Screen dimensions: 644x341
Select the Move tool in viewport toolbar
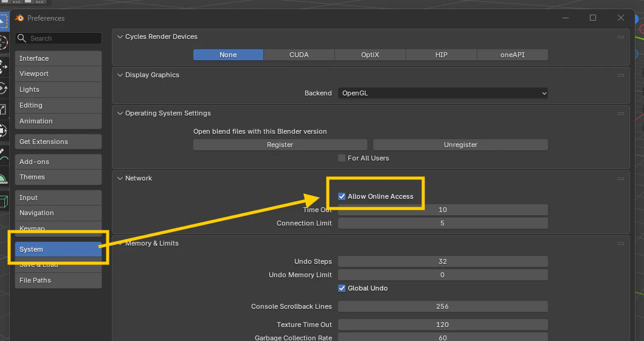coord(3,66)
